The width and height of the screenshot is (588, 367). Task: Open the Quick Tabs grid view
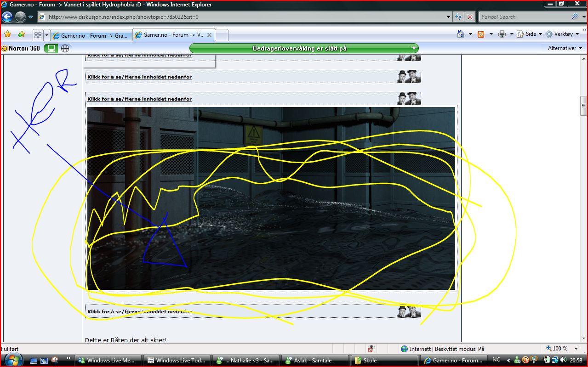coord(38,35)
